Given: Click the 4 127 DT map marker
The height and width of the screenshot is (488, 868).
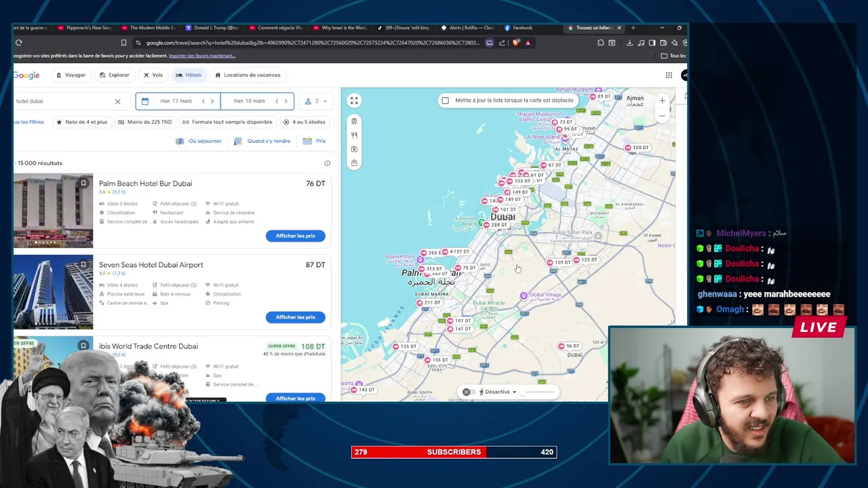Looking at the screenshot, I should 456,252.
